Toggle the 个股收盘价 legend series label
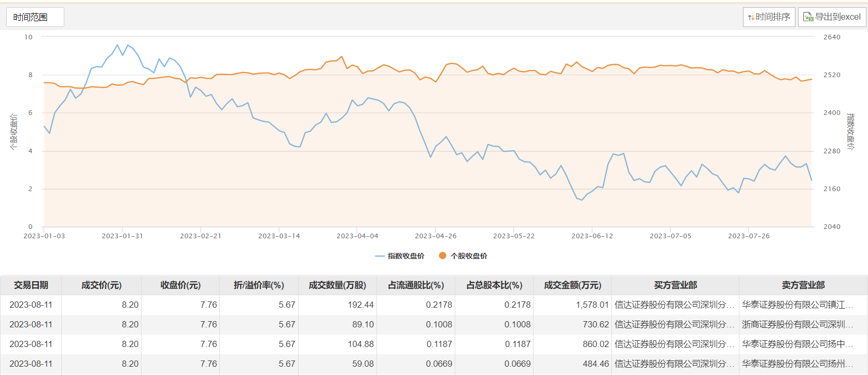This screenshot has width=868, height=375. (469, 256)
